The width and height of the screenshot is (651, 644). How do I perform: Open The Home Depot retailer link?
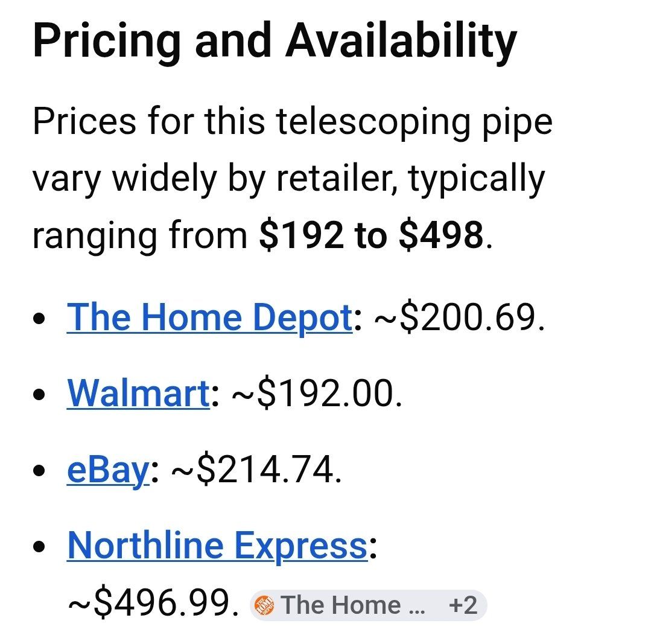(x=210, y=317)
